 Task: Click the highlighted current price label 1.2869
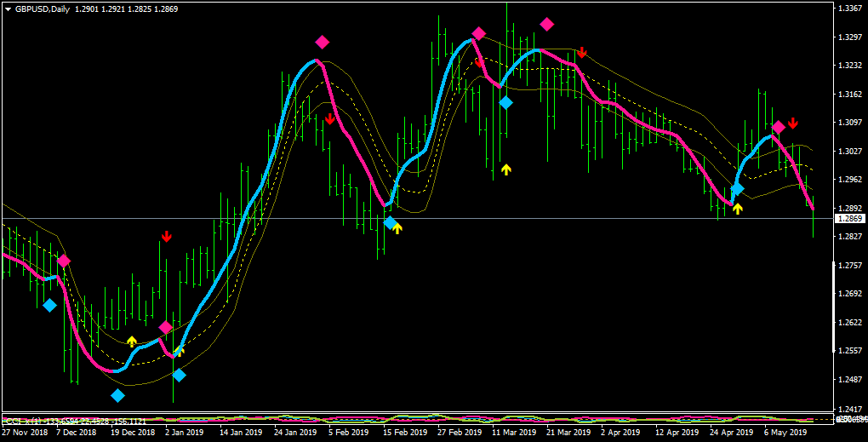851,219
